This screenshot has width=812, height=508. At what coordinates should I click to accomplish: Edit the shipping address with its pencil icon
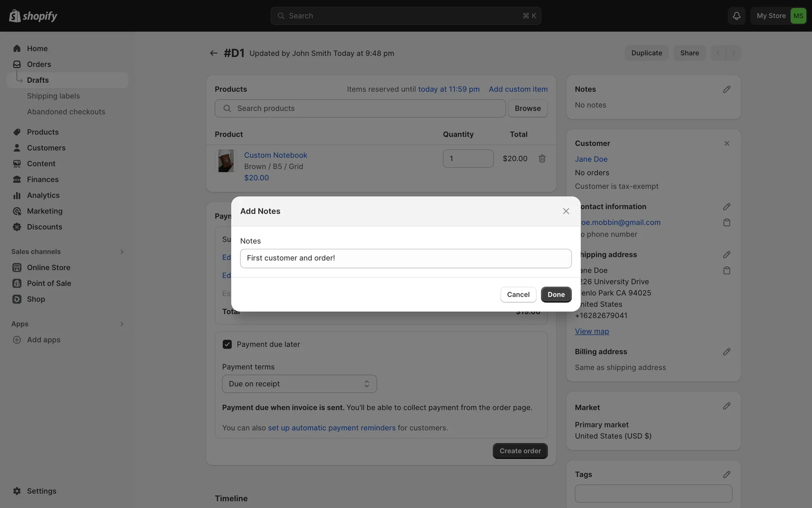coord(727,254)
